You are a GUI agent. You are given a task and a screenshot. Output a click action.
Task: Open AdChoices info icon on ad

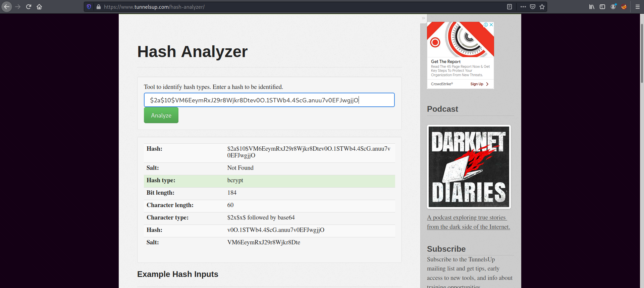click(x=486, y=25)
